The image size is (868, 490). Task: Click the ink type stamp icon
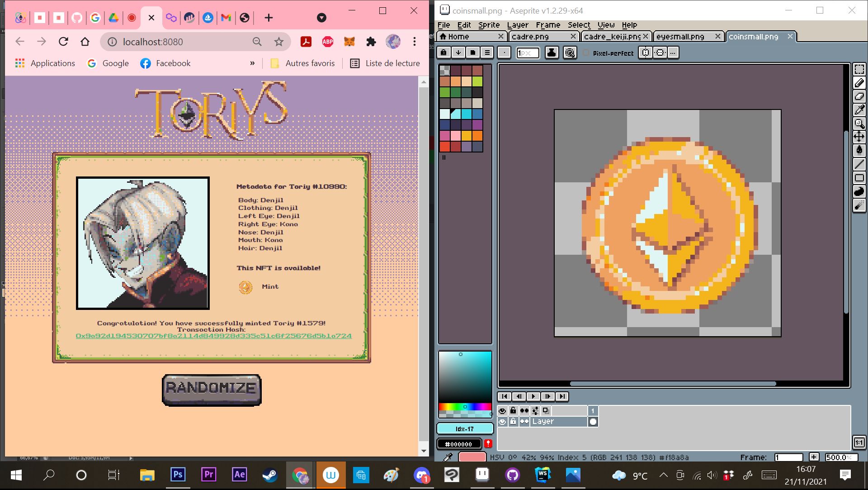(x=552, y=52)
